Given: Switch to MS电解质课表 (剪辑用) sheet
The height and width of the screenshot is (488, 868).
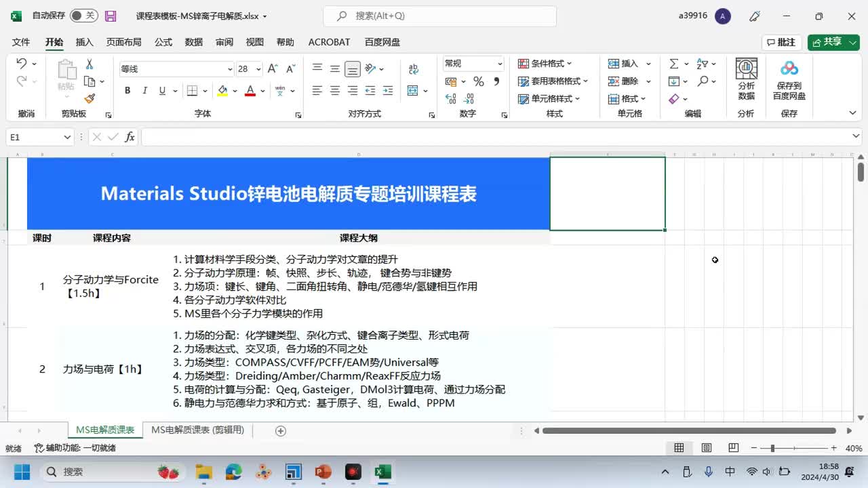Looking at the screenshot, I should pyautogui.click(x=197, y=430).
